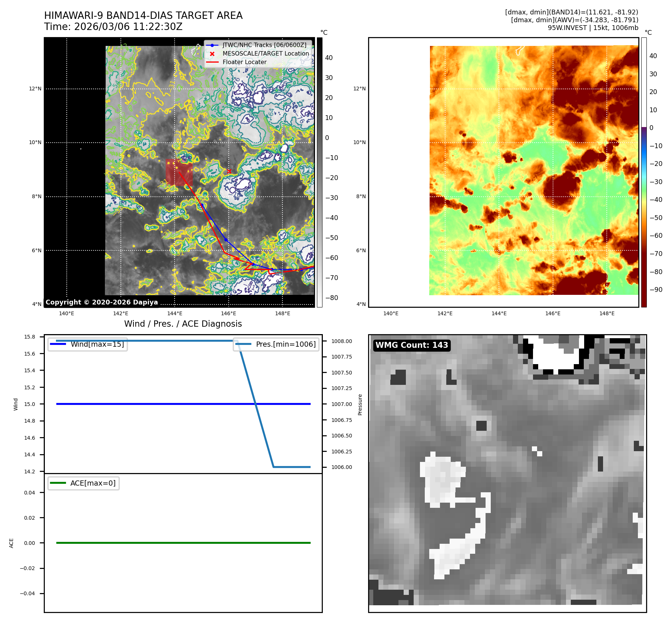Click the blue JTWC track point near 145°E, 7.7°N
The width and height of the screenshot is (672, 626).
pos(202,205)
